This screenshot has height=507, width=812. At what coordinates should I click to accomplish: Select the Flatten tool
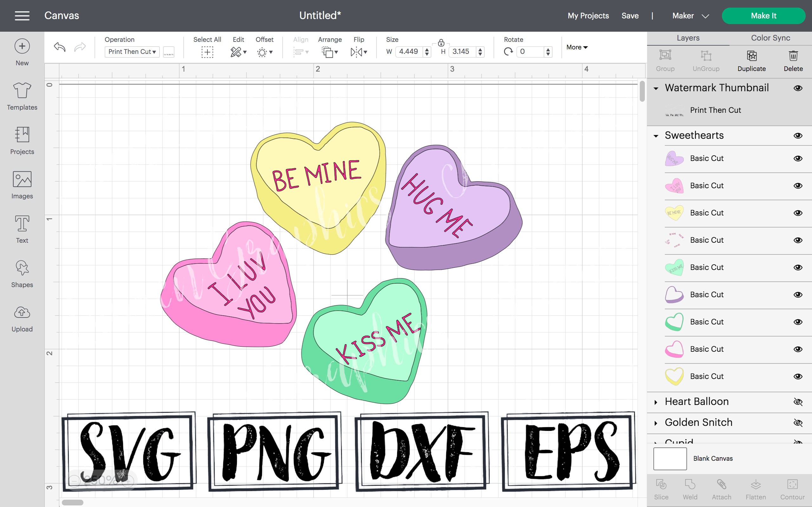coord(755,488)
